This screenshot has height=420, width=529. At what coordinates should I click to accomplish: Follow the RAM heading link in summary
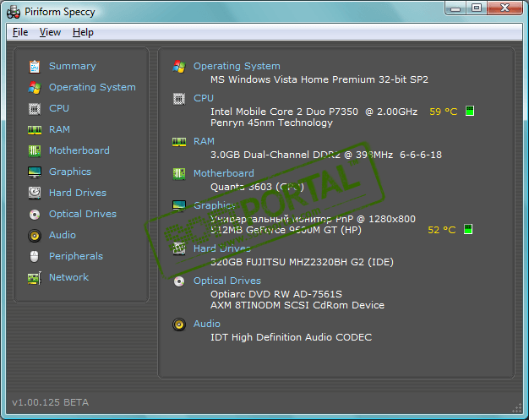(x=204, y=141)
